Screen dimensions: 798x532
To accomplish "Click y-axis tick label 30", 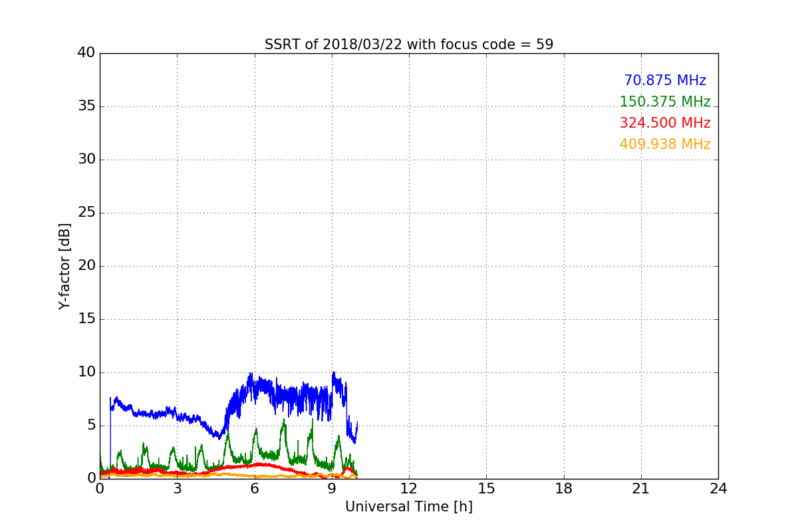I will click(x=86, y=160).
